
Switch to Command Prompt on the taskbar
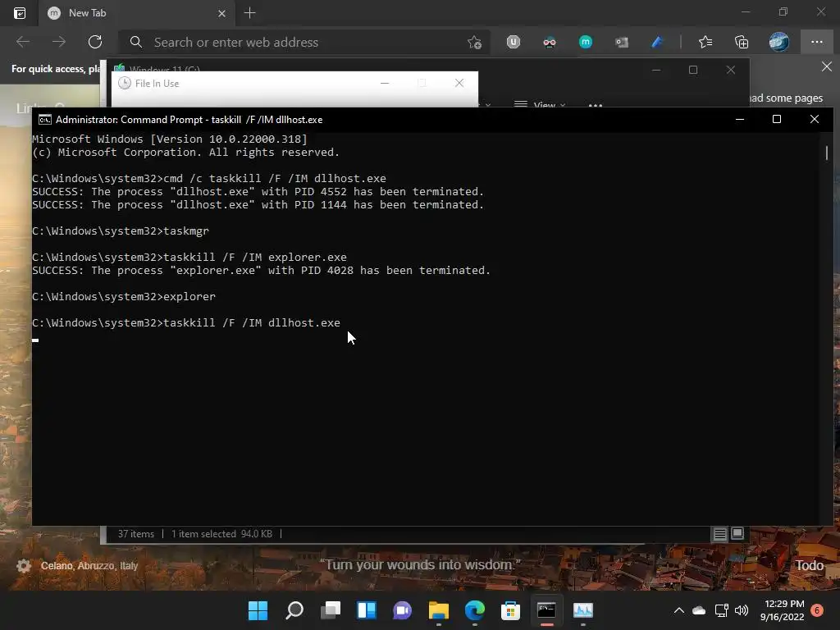[546, 610]
